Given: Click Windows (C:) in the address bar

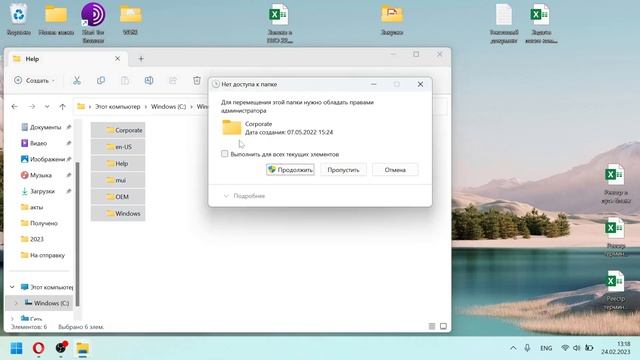Looking at the screenshot, I should pos(168,107).
